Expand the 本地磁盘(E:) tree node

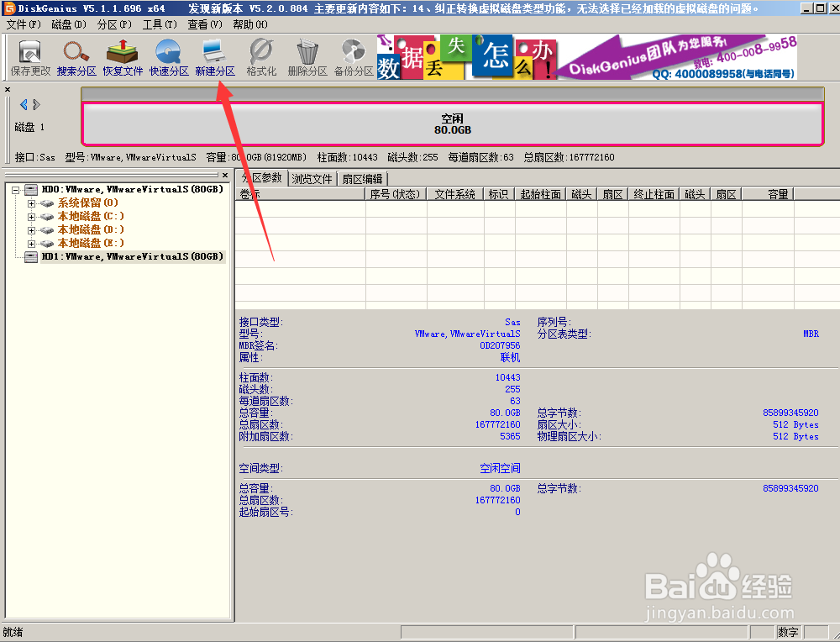[x=31, y=244]
